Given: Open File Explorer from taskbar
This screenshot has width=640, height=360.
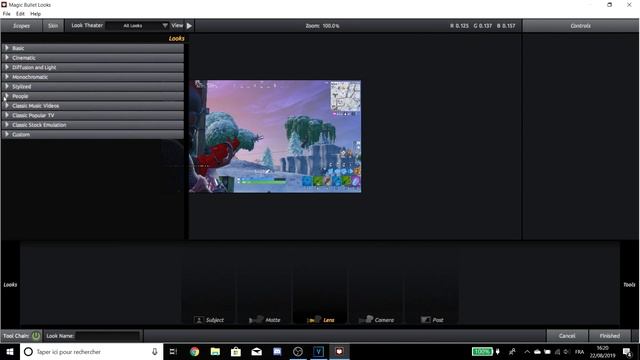Looking at the screenshot, I should pyautogui.click(x=215, y=352).
